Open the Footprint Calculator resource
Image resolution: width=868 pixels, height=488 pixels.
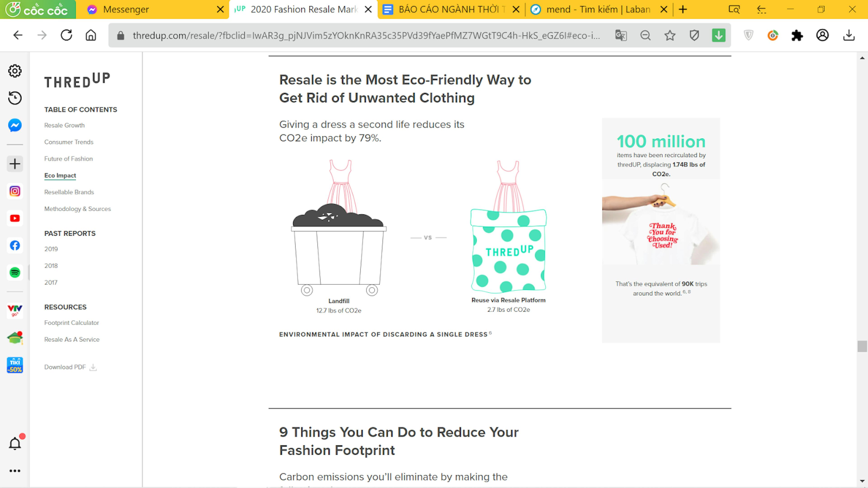[71, 323]
